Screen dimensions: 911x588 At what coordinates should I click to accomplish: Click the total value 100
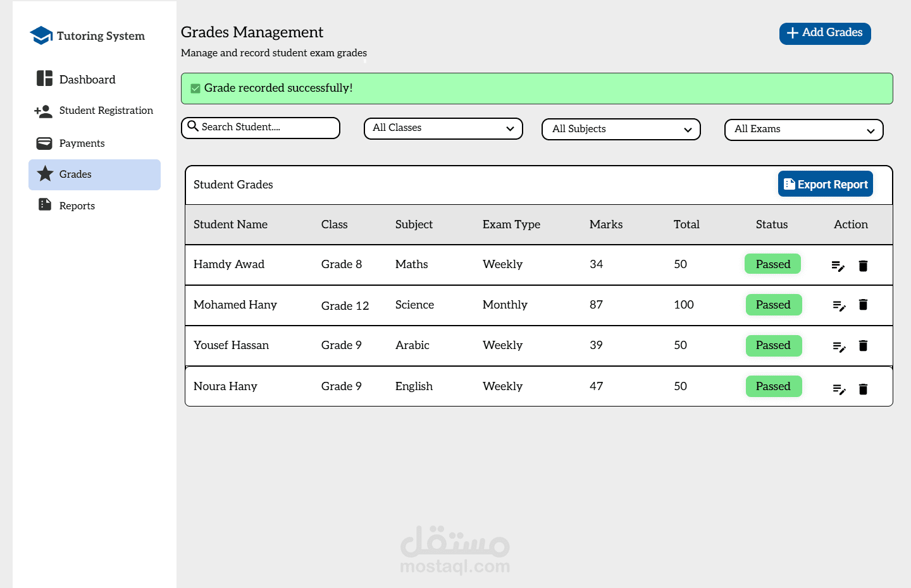[x=684, y=305]
